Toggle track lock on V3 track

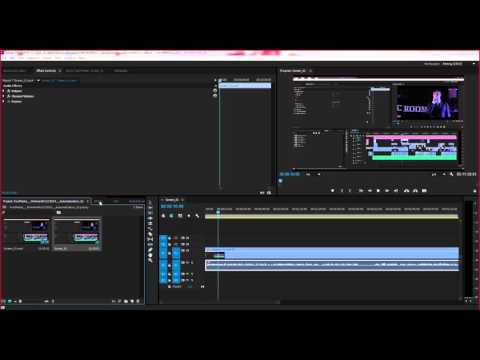(x=169, y=238)
